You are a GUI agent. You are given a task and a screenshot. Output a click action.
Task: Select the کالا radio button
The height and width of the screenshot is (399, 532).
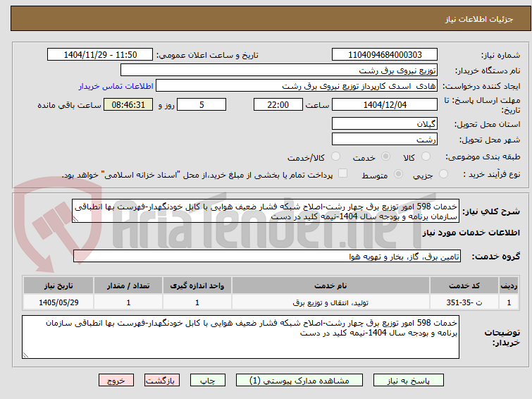point(426,156)
